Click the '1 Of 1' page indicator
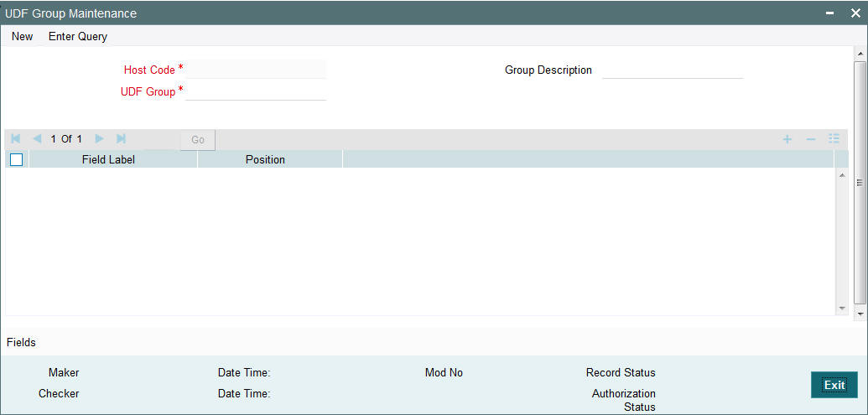The height and width of the screenshot is (415, 868). [x=66, y=139]
